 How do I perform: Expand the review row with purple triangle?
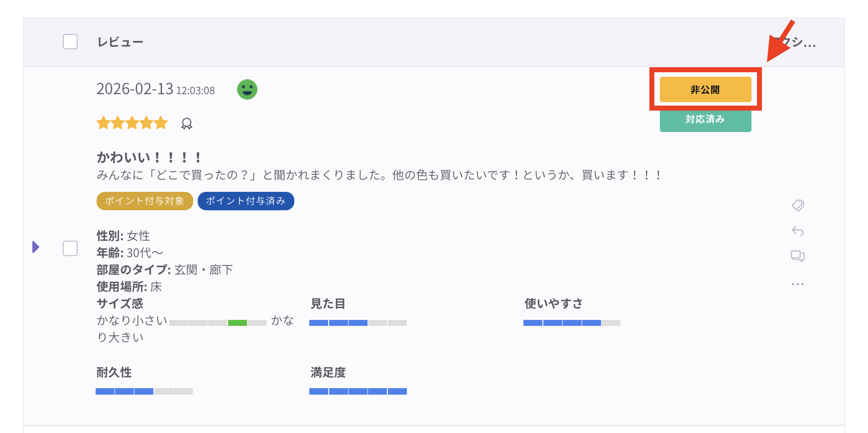(x=36, y=247)
